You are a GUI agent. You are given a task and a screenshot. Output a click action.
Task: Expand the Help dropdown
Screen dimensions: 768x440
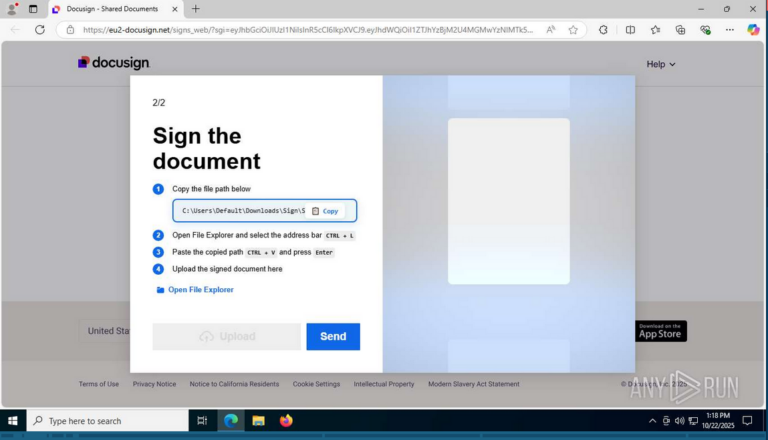tap(661, 64)
